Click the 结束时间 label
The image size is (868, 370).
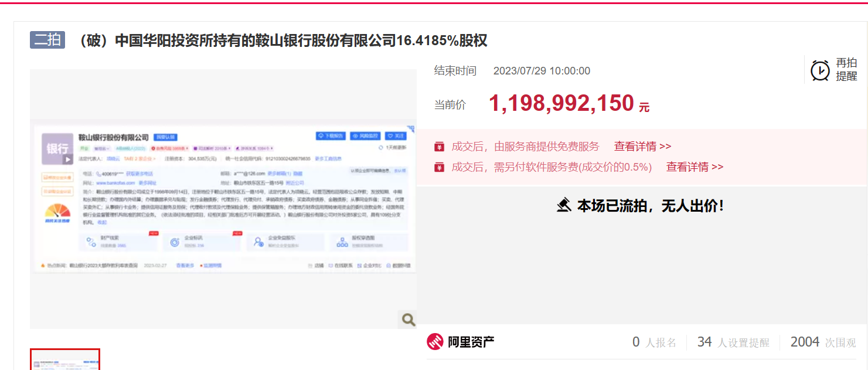(455, 71)
